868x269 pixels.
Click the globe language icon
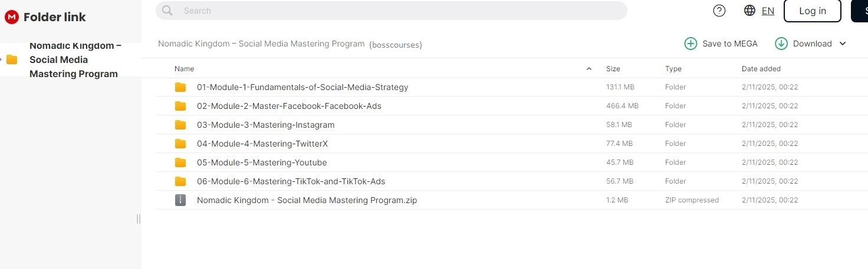(750, 11)
